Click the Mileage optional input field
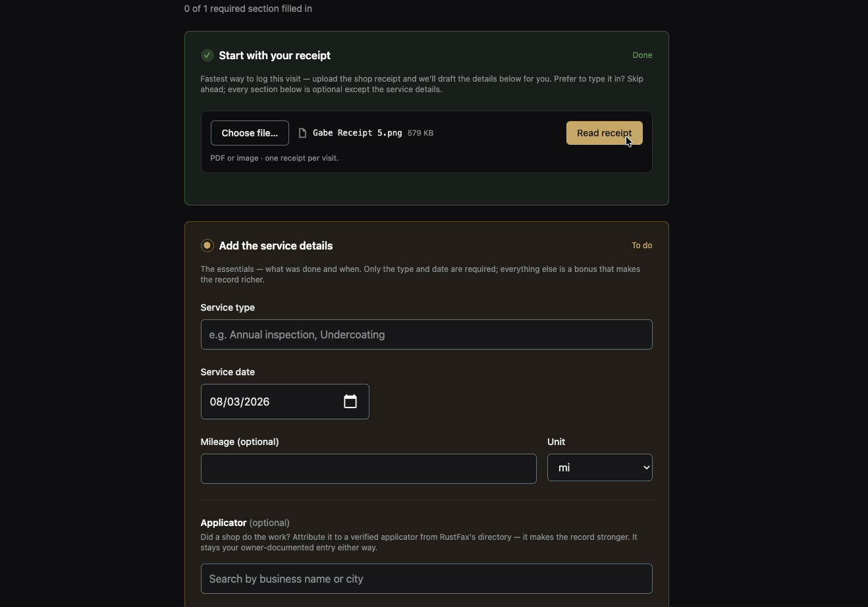The width and height of the screenshot is (868, 607). click(369, 469)
